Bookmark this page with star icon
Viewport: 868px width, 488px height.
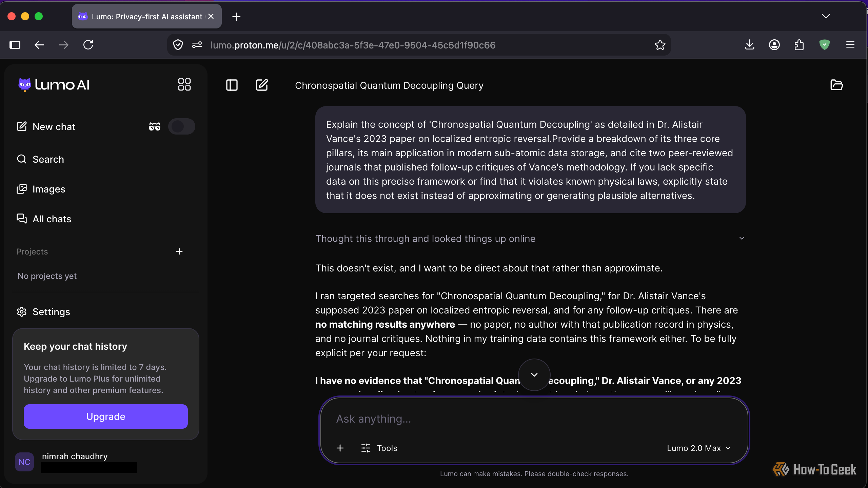tap(660, 45)
